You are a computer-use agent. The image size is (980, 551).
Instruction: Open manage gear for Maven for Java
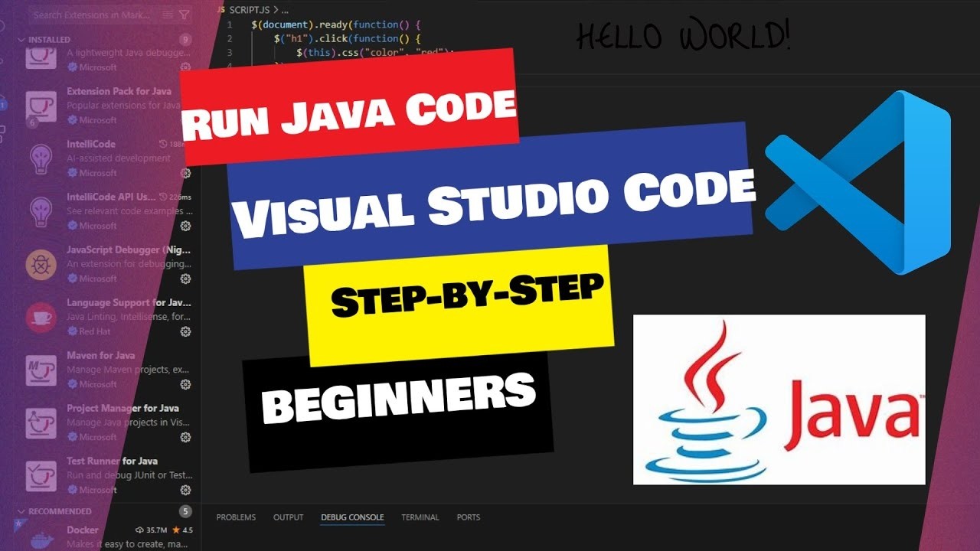[x=185, y=384]
